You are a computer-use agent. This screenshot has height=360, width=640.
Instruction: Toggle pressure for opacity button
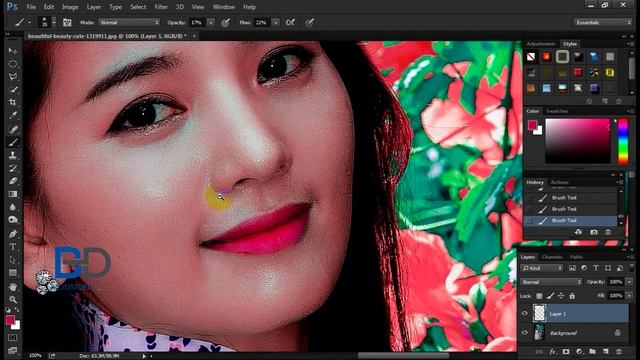[225, 22]
